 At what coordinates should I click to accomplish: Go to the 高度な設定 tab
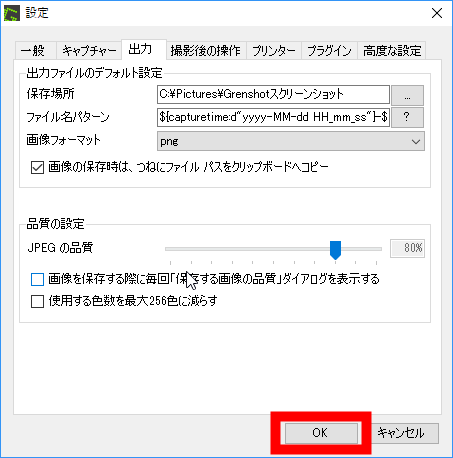pyautogui.click(x=392, y=51)
